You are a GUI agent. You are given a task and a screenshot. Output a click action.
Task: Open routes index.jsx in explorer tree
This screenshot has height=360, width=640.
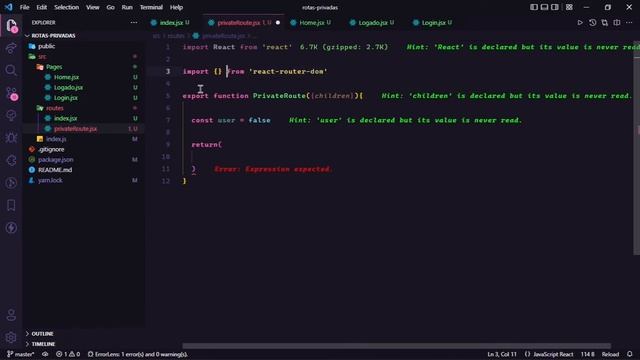(65, 118)
